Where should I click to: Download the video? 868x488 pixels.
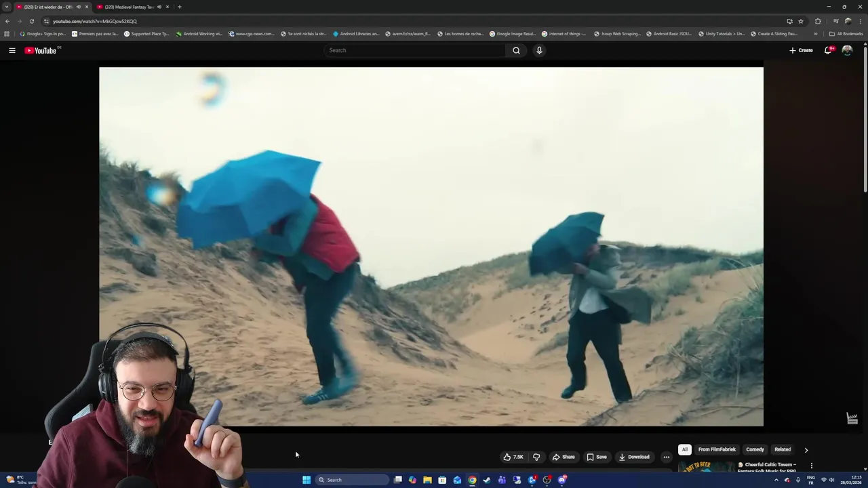point(635,457)
